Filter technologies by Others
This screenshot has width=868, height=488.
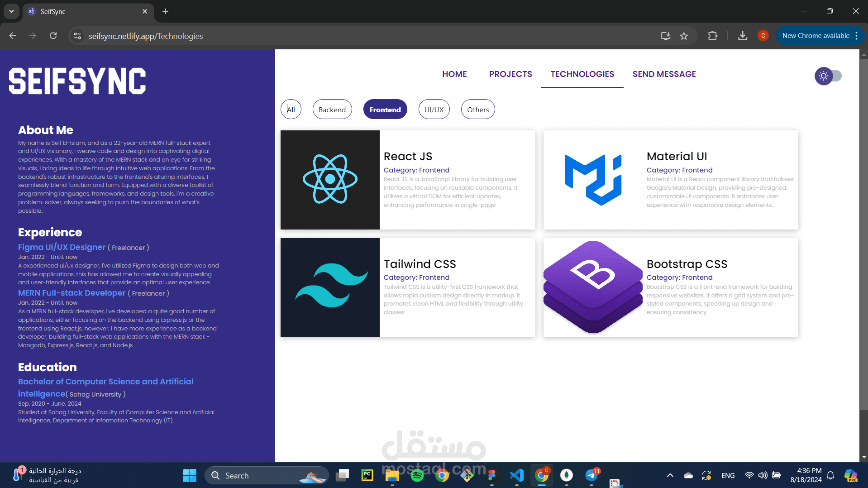(478, 110)
